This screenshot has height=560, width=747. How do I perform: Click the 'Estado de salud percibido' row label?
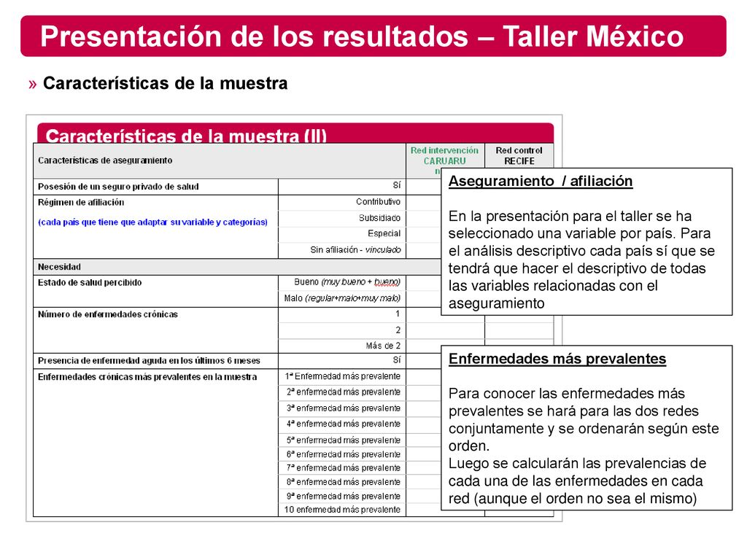coord(90,283)
